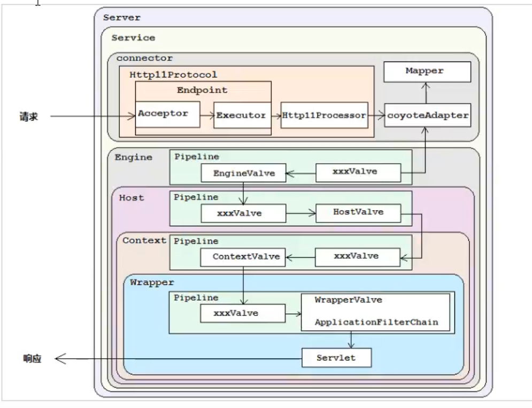
Task: Select the EngineValve box
Action: 243,173
